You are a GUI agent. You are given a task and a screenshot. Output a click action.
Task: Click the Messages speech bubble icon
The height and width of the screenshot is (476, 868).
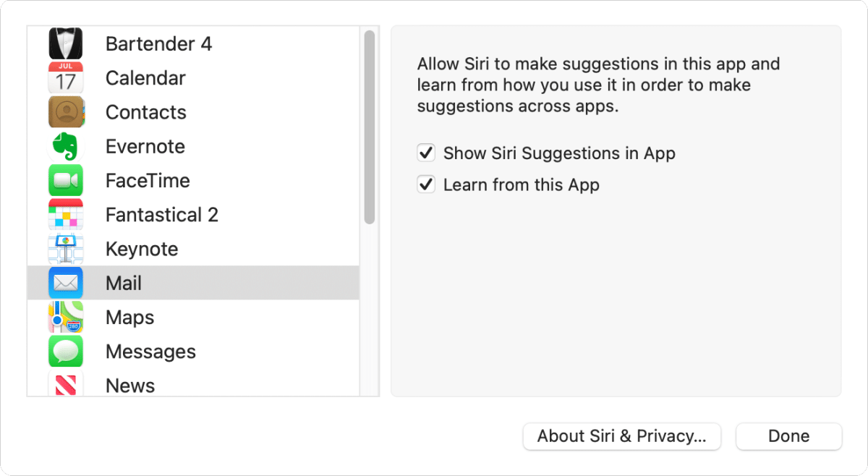coord(66,352)
